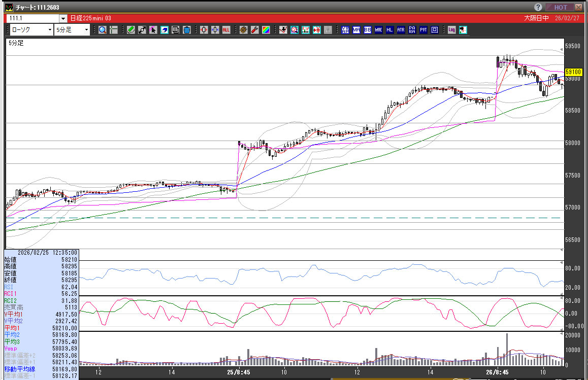Click the PVT pivot indicator button
Image resolution: width=588 pixels, height=380 pixels.
(423, 30)
